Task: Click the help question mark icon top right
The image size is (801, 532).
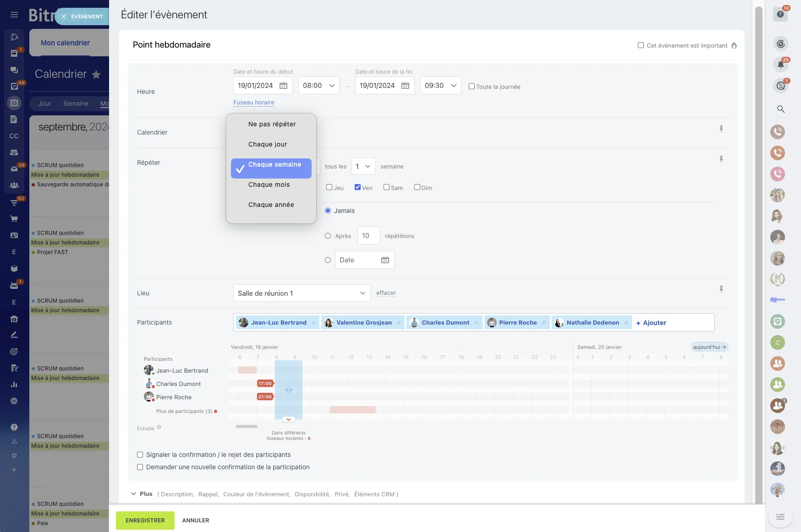Action: [x=780, y=14]
